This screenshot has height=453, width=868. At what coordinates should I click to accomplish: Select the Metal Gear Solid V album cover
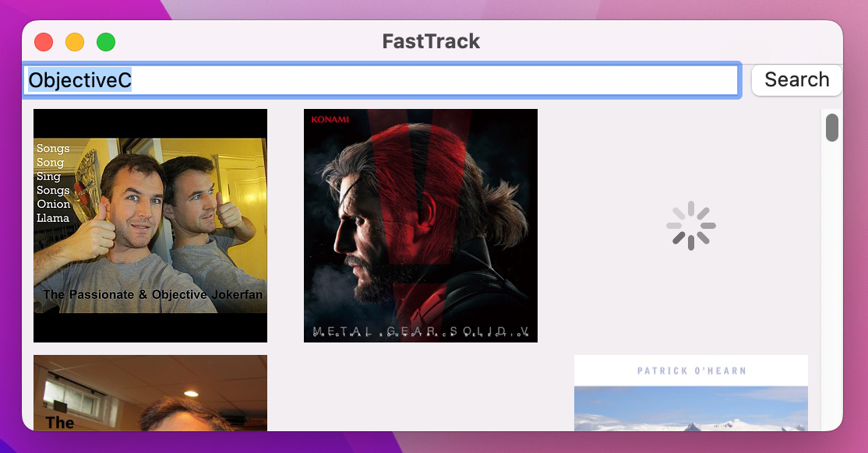(x=421, y=225)
